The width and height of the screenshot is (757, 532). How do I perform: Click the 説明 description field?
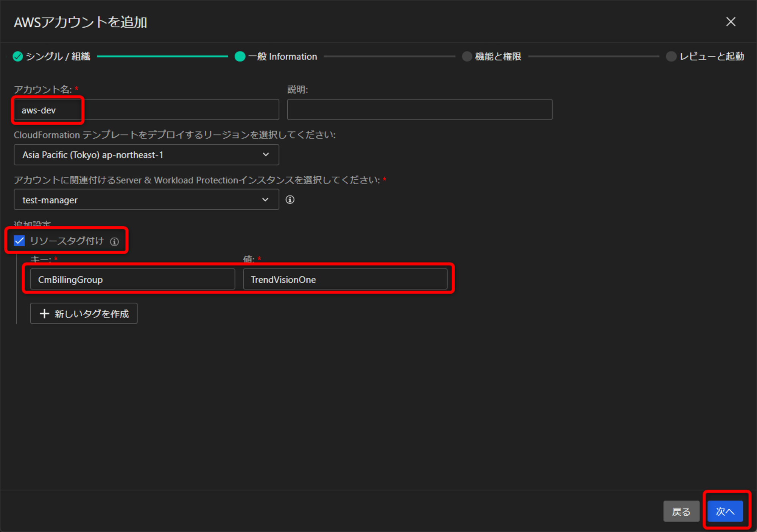(x=419, y=110)
